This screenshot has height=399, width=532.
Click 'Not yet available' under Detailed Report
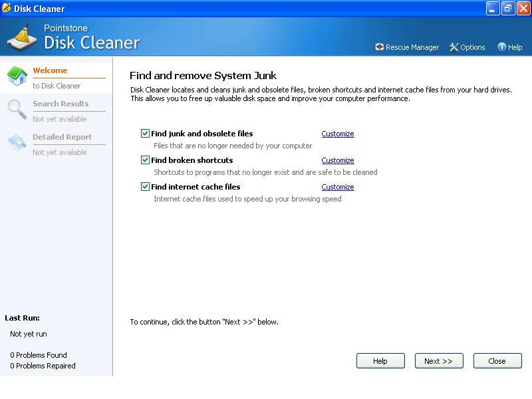[60, 152]
